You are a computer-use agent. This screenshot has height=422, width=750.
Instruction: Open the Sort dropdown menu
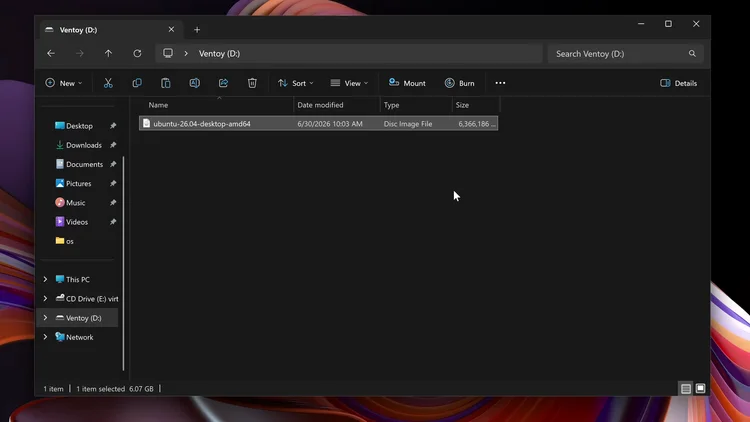[x=296, y=83]
